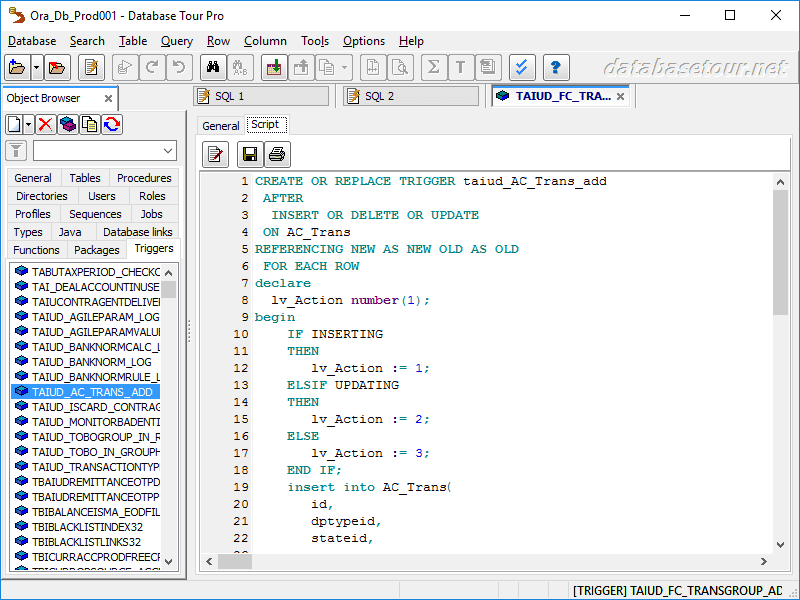This screenshot has width=800, height=600.
Task: Close the TAIUD_FC_TRA tab
Action: (x=621, y=96)
